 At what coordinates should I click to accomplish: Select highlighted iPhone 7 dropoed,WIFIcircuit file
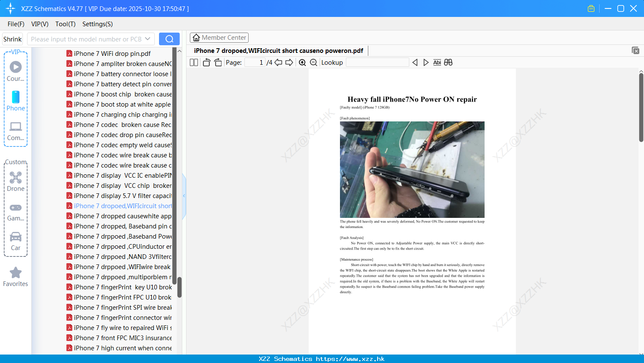(119, 206)
